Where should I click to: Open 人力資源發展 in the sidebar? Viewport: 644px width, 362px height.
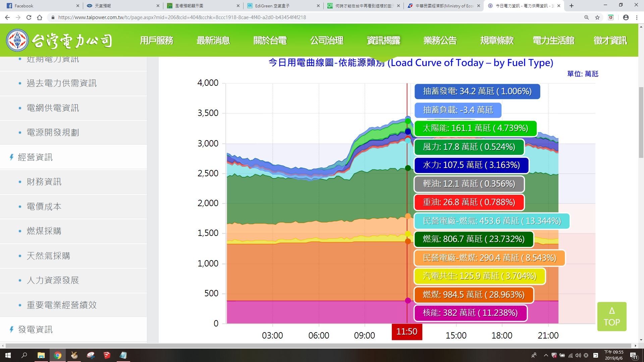pos(73,280)
